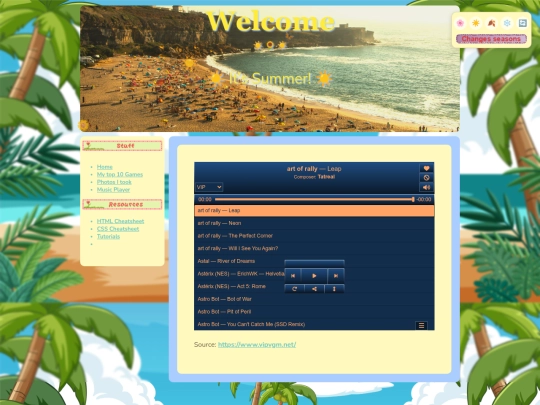This screenshot has height=405, width=540.
Task: Select 'art of rally — Will I See You Again?'
Action: (x=314, y=248)
